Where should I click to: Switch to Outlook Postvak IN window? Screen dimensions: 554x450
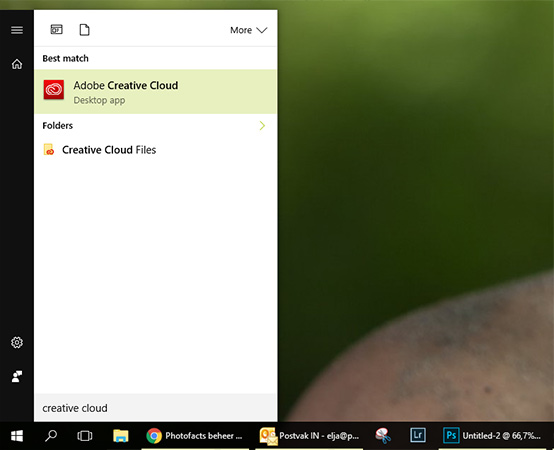[309, 436]
